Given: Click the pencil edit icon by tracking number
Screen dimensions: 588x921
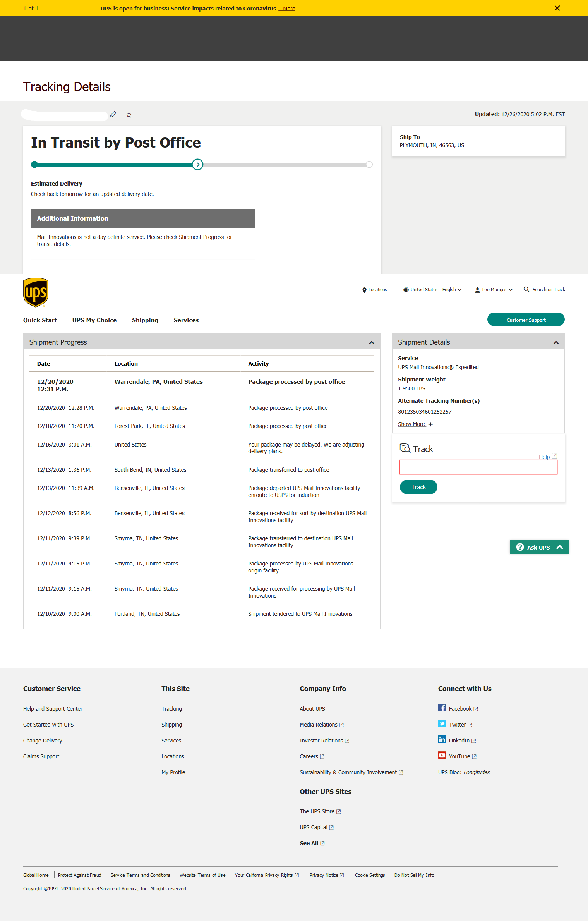Looking at the screenshot, I should (113, 115).
